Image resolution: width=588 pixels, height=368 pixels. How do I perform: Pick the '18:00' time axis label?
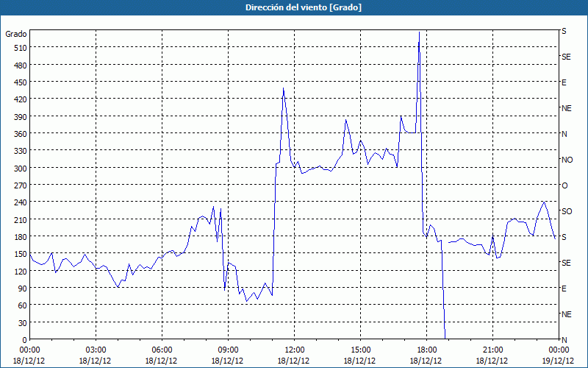point(427,350)
